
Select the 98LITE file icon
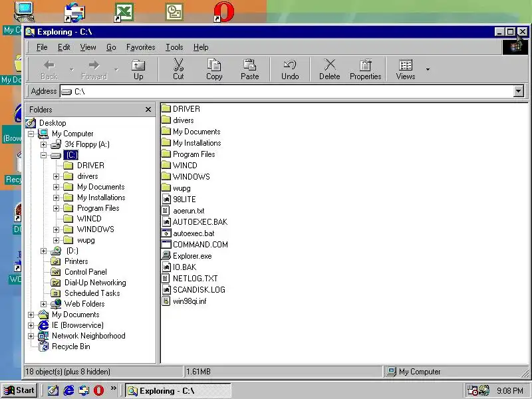[166, 199]
